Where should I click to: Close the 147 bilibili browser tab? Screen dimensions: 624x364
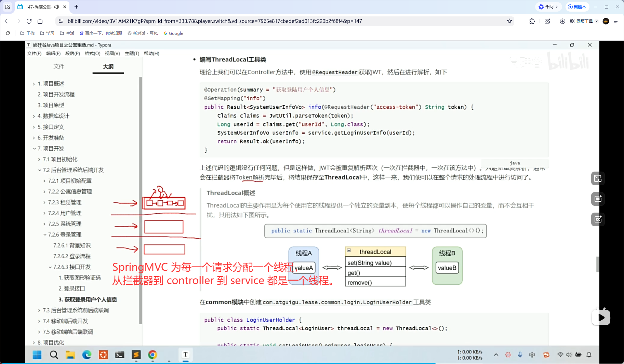(x=64, y=7)
